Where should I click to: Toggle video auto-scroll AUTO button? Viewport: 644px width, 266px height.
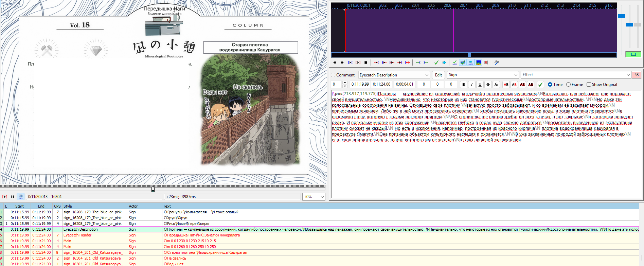pos(21,197)
